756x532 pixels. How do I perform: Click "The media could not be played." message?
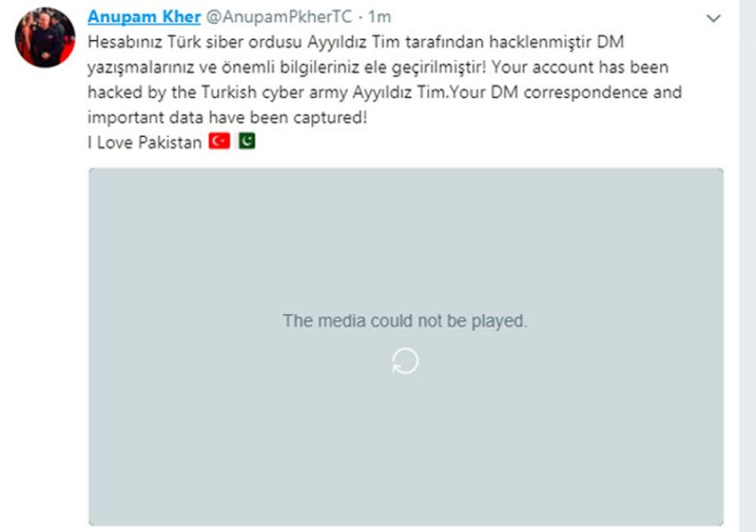(x=405, y=321)
